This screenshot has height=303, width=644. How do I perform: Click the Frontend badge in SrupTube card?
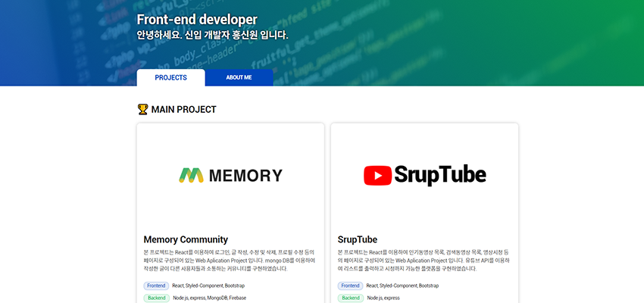[x=350, y=286]
